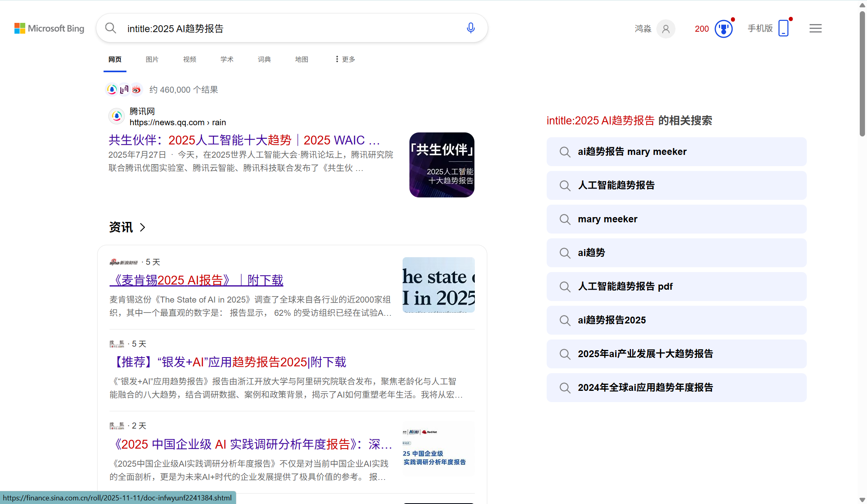Click the scroll down arrow on scrollbar
This screenshot has height=504, width=867.
[x=862, y=500]
